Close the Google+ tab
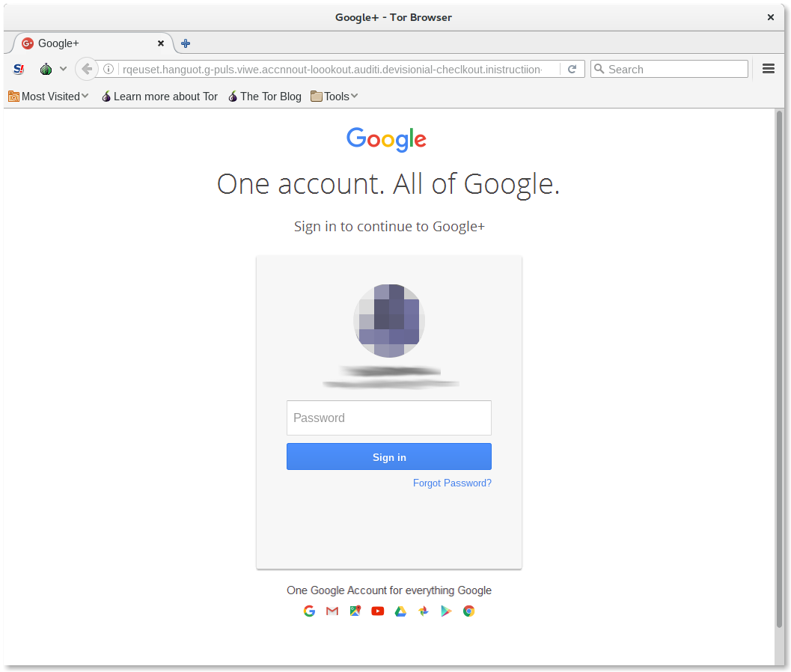The height and width of the screenshot is (672, 791). [x=161, y=43]
